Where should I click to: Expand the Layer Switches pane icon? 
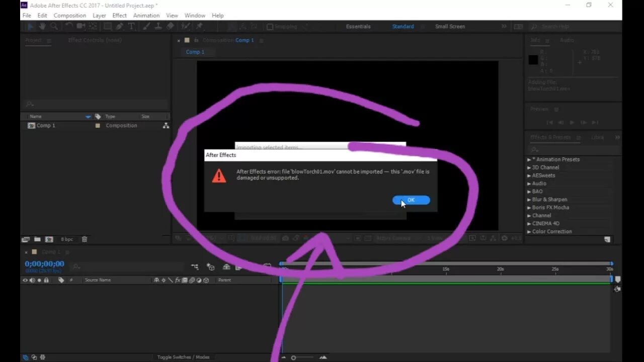point(26,357)
